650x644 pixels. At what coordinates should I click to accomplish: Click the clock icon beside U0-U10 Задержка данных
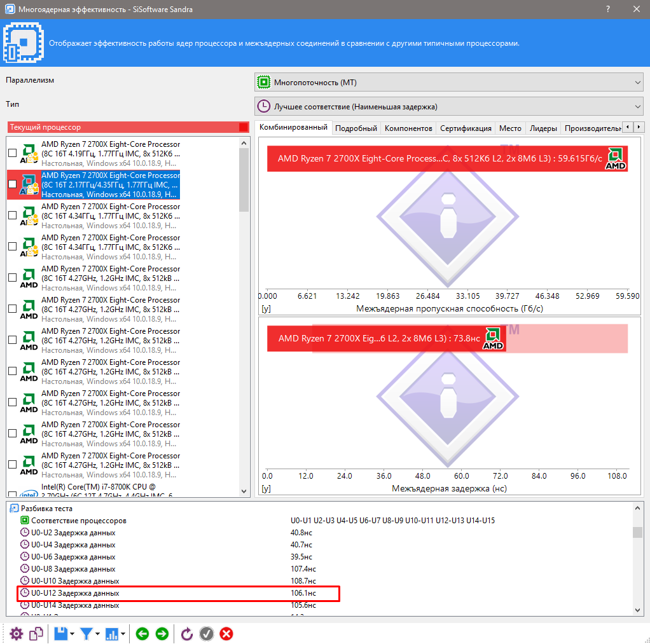[24, 580]
